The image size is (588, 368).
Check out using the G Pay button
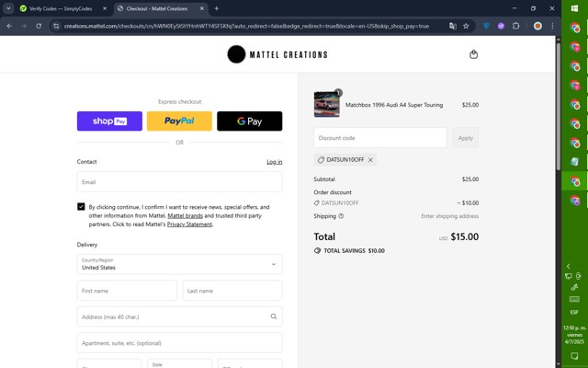click(x=249, y=121)
